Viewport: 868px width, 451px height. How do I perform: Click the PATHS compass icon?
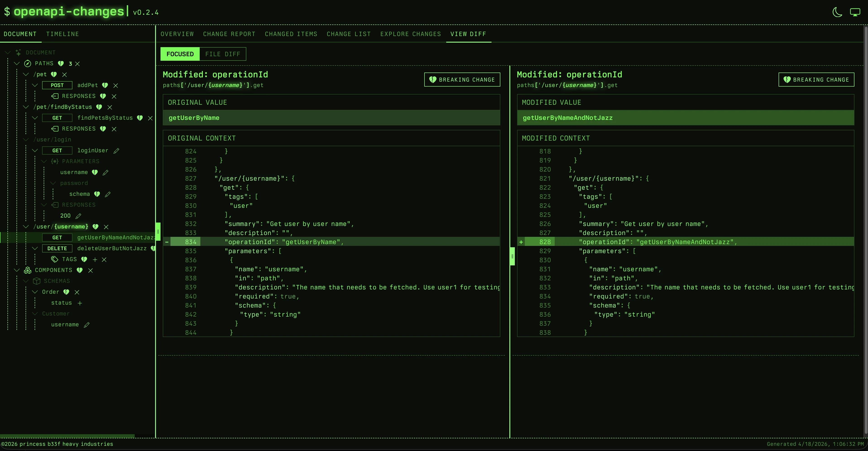[28, 63]
